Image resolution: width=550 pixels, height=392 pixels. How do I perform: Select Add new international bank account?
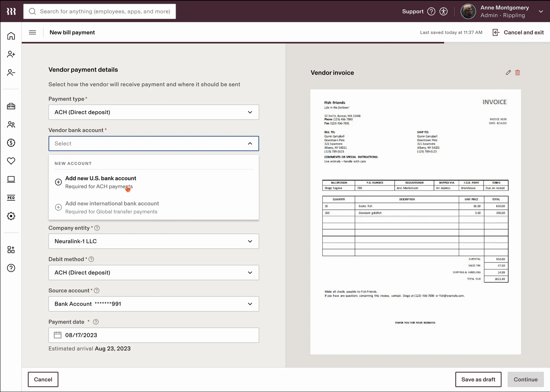pyautogui.click(x=154, y=207)
